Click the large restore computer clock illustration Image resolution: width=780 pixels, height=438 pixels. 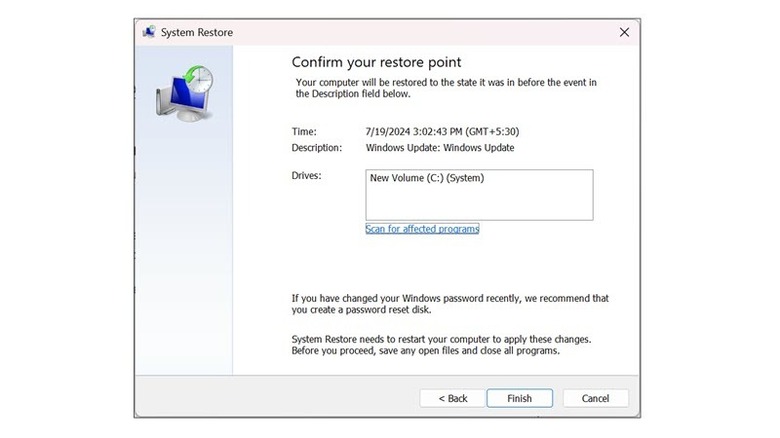coord(185,93)
